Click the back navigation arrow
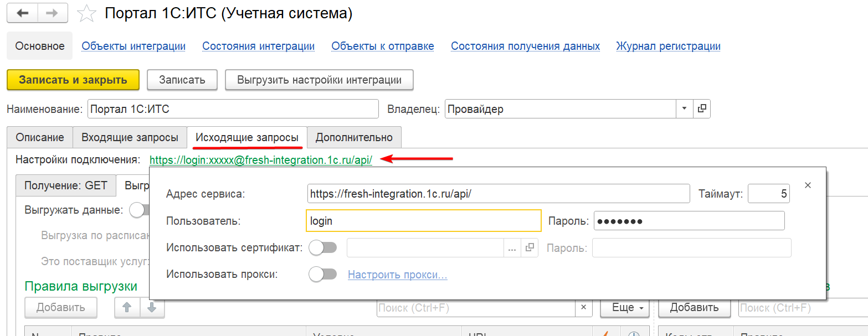 point(23,13)
